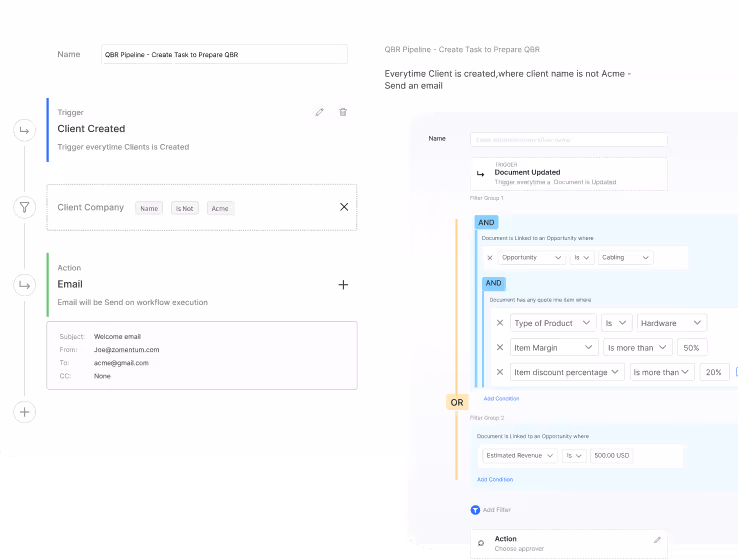Click the Welcome email subject text

(117, 336)
